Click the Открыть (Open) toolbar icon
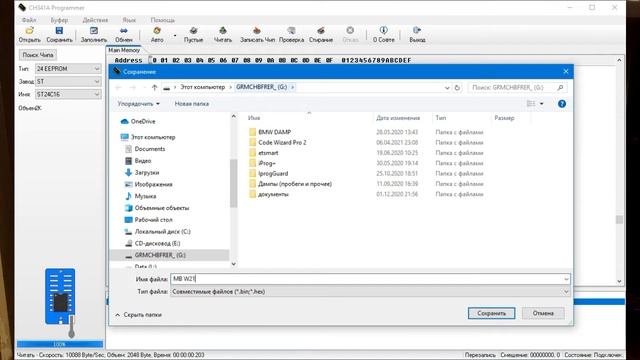Viewport: 640px width, 360px height. (x=29, y=35)
